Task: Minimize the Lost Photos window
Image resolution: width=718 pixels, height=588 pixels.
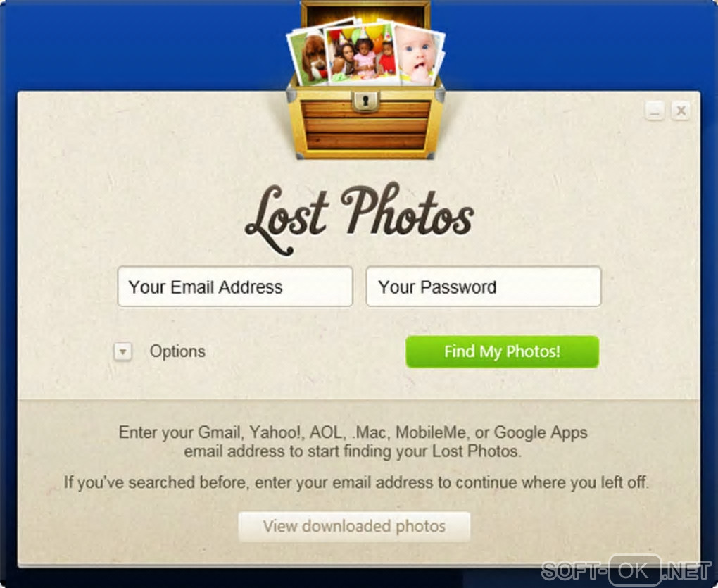Action: tap(655, 111)
